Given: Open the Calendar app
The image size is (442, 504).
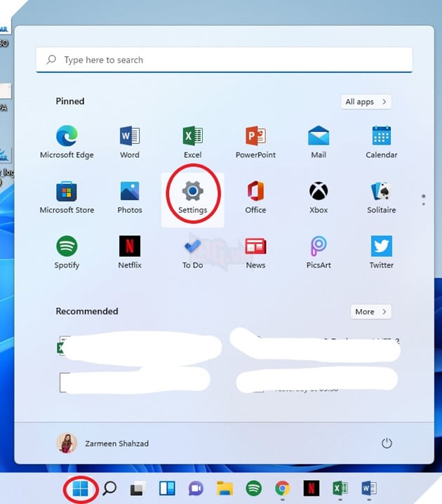Looking at the screenshot, I should click(x=382, y=141).
